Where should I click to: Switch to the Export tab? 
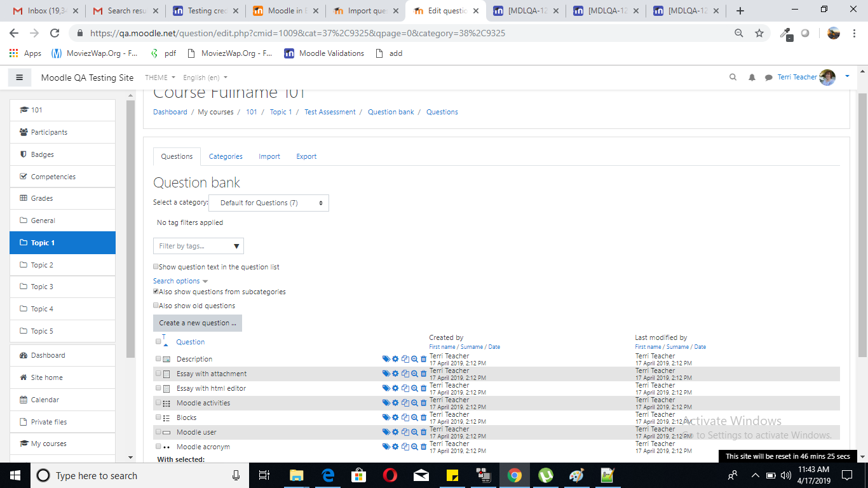pyautogui.click(x=306, y=156)
